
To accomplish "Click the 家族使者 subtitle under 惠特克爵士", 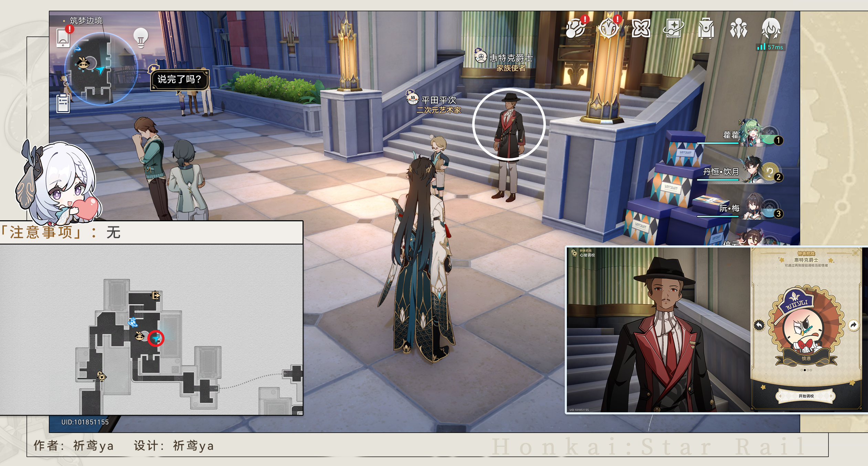I will (x=511, y=68).
